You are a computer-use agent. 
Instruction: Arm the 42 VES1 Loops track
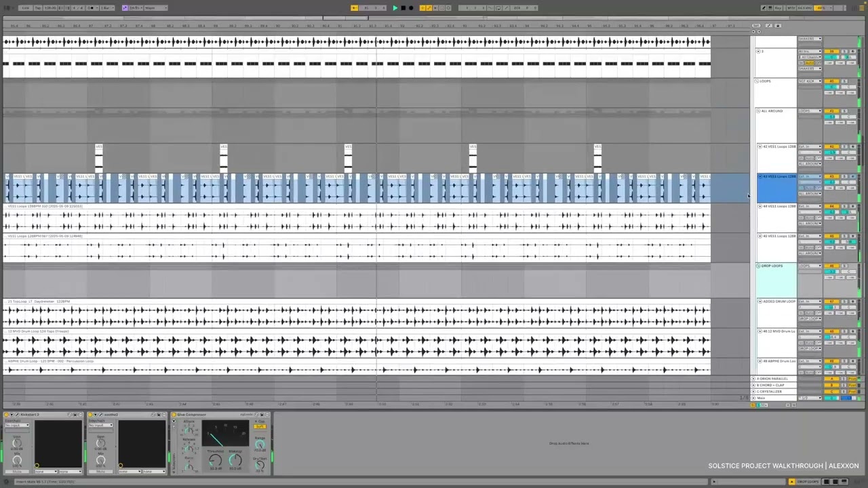(852, 146)
